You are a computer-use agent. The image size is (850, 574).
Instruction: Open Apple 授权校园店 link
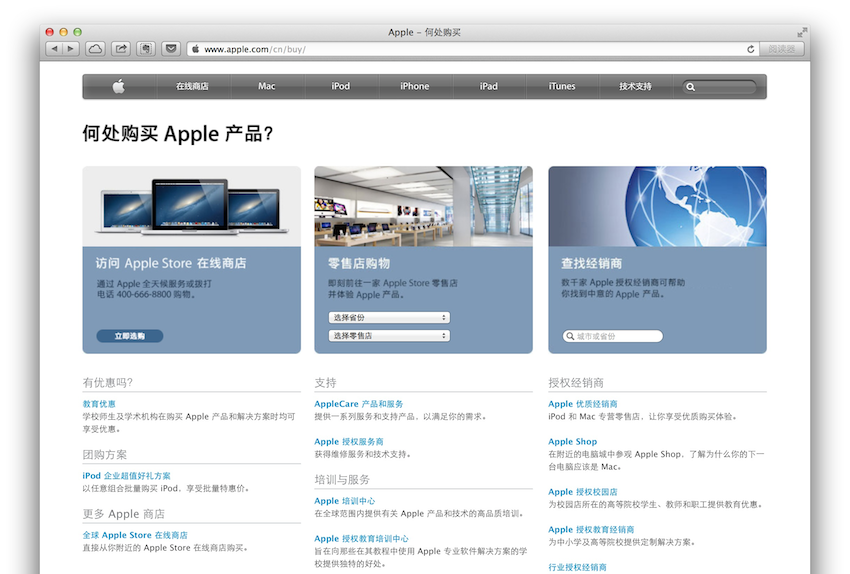click(x=583, y=492)
